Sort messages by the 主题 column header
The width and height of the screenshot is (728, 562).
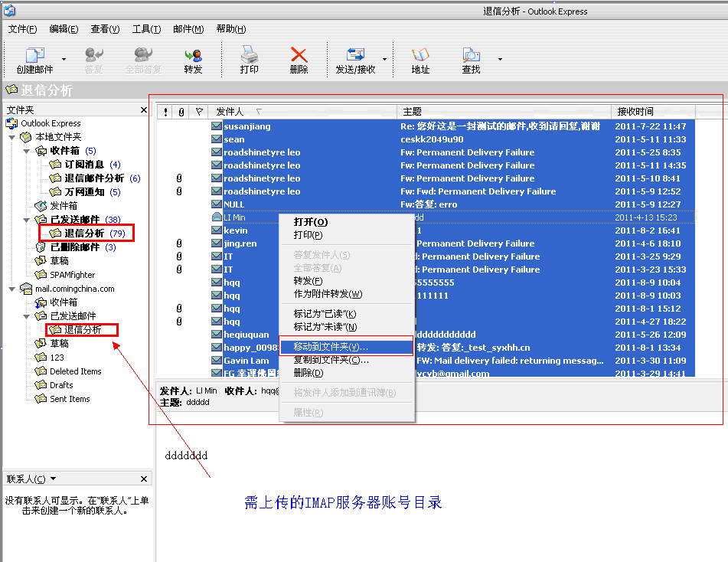click(x=504, y=112)
